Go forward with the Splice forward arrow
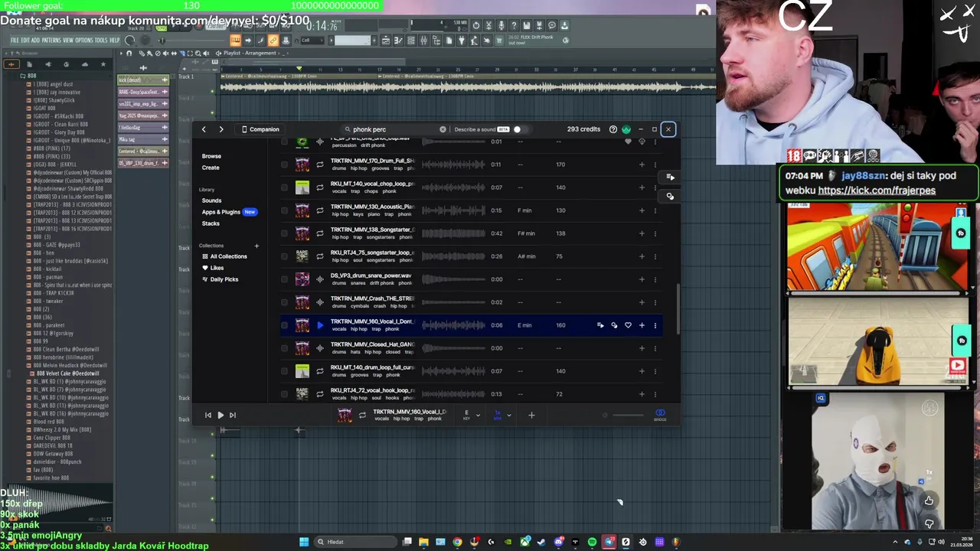 (x=221, y=129)
